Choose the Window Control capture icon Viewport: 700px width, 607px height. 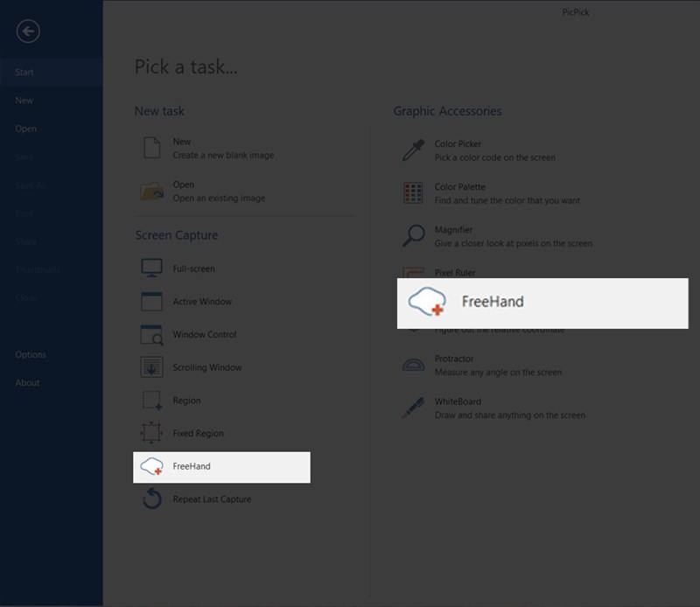pos(151,334)
